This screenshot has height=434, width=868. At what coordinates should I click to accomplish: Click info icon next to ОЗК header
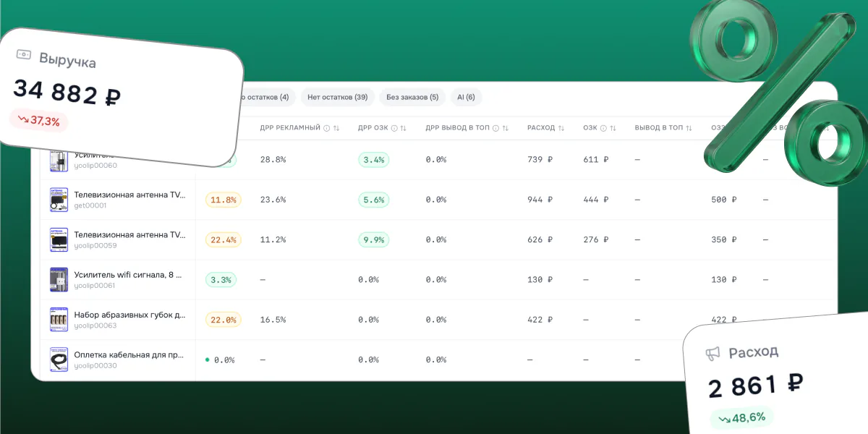click(603, 128)
